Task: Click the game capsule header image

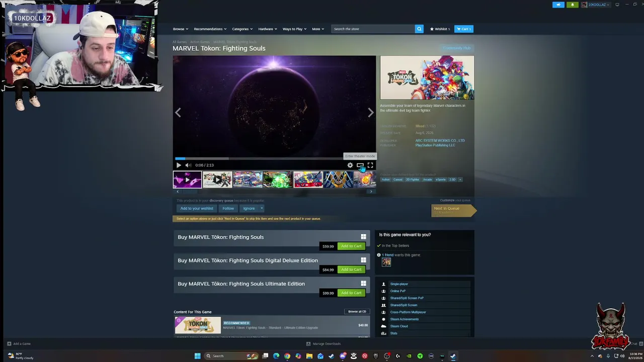Action: click(x=427, y=77)
